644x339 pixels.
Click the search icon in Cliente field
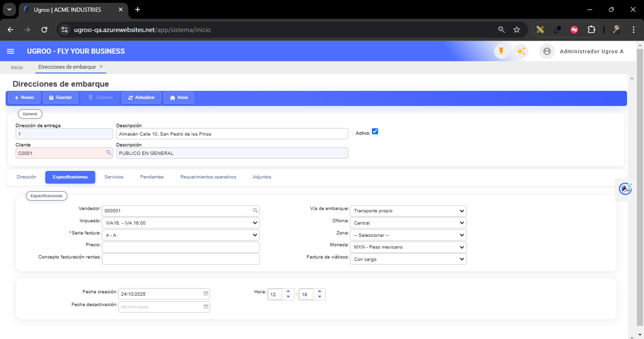pyautogui.click(x=108, y=153)
